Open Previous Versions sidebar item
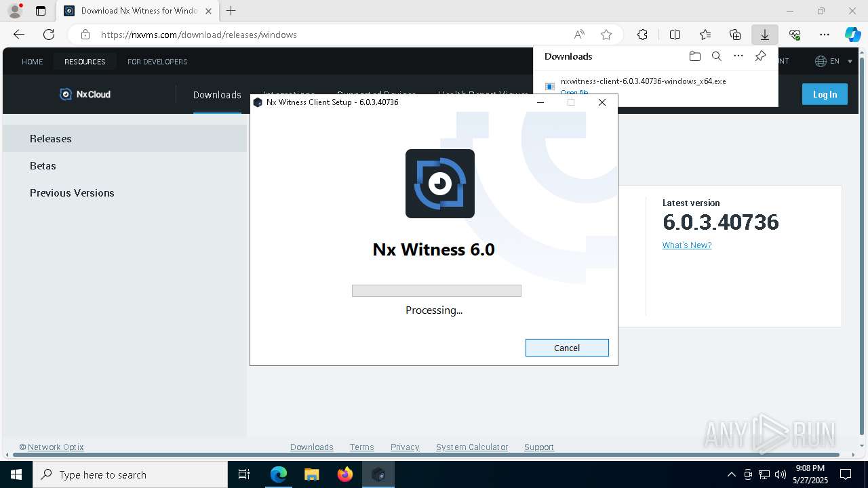 125,192
